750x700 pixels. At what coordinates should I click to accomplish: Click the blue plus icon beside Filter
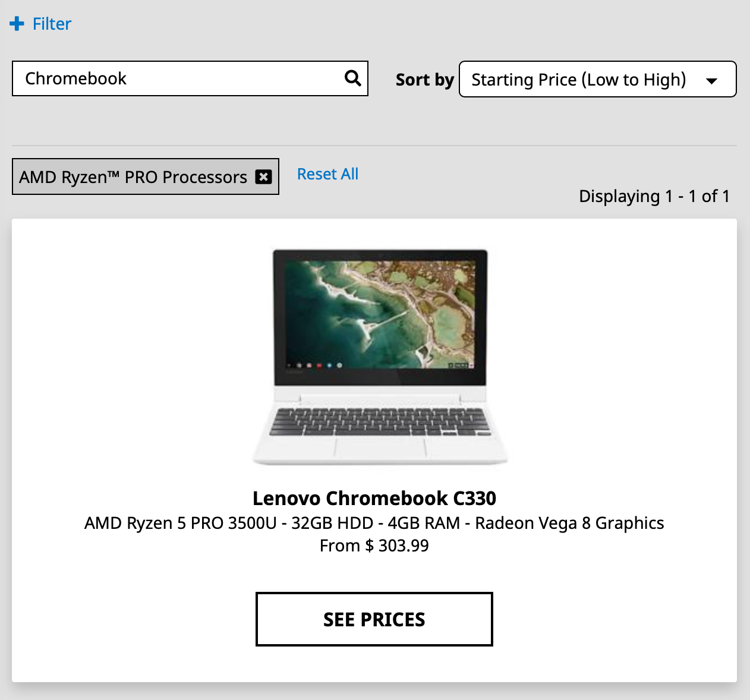(17, 24)
